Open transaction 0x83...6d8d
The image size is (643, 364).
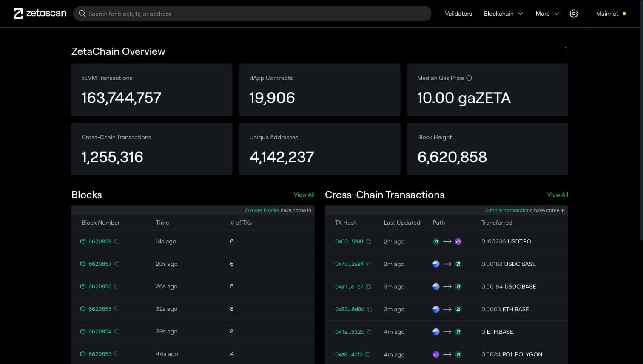click(x=350, y=309)
